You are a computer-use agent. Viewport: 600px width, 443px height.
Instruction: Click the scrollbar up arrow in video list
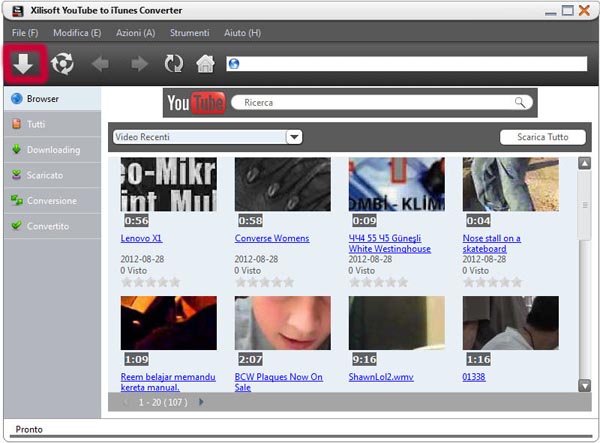(584, 164)
